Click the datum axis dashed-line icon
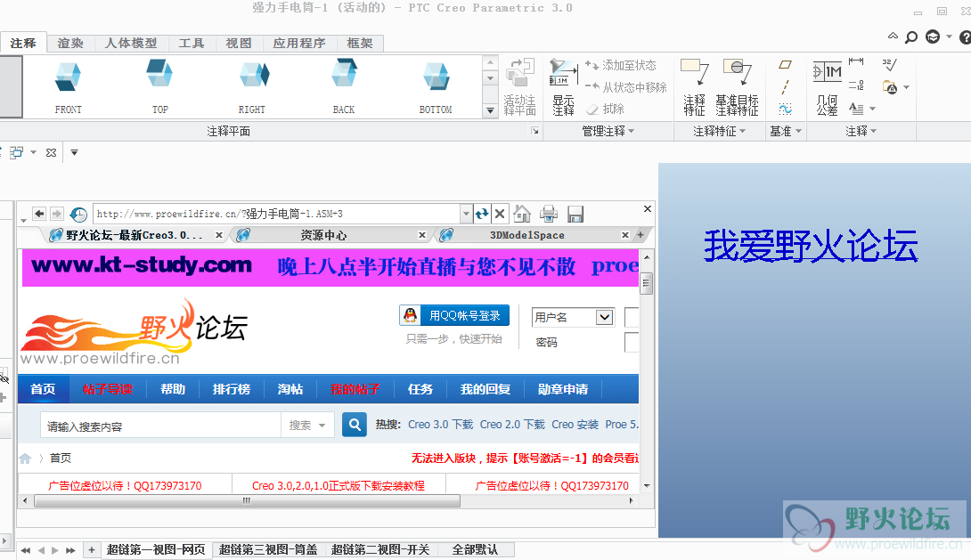The width and height of the screenshot is (971, 560). [785, 86]
